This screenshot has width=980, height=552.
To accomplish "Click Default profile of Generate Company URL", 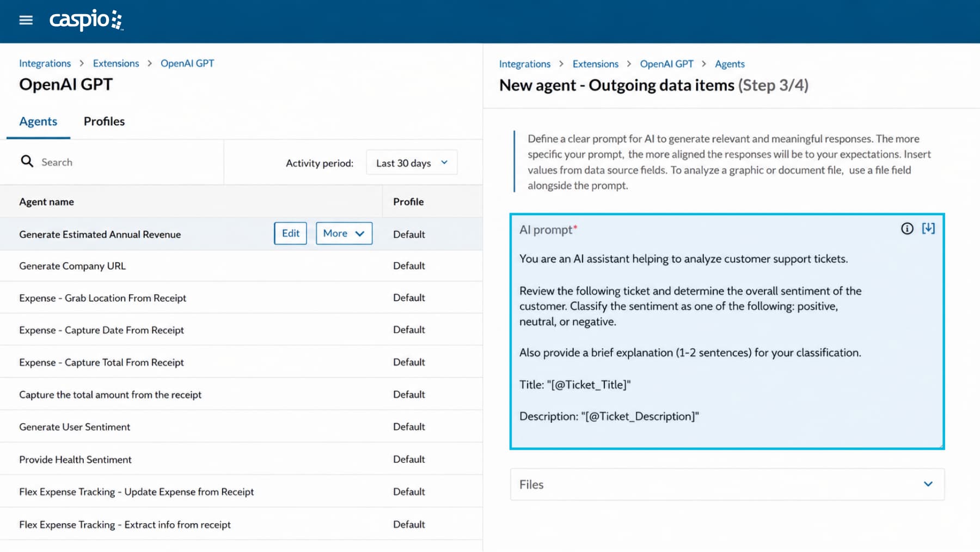I will coord(409,266).
